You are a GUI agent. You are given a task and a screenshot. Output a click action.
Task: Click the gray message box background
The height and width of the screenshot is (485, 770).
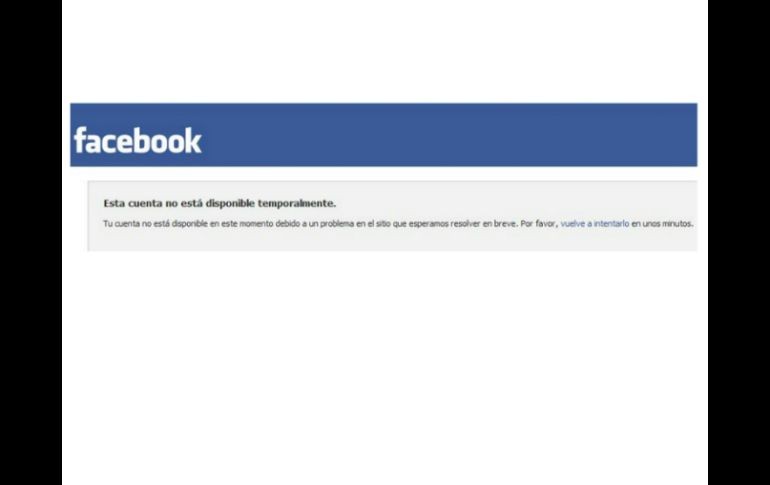[392, 241]
